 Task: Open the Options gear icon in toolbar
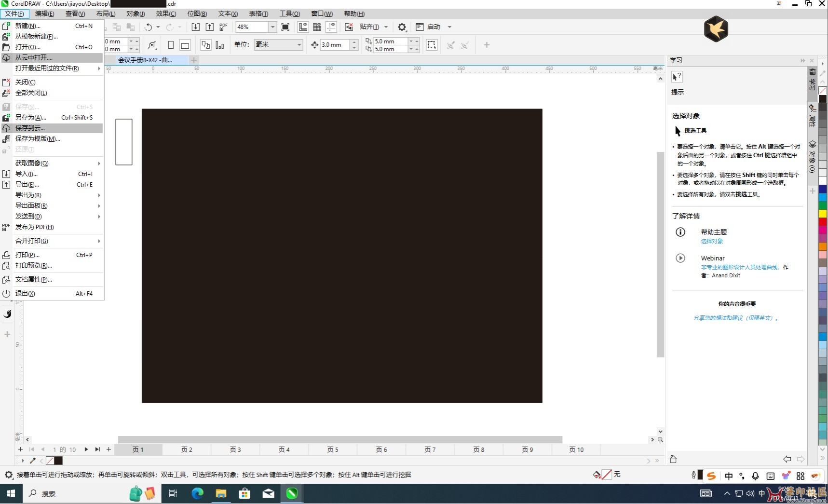(402, 27)
